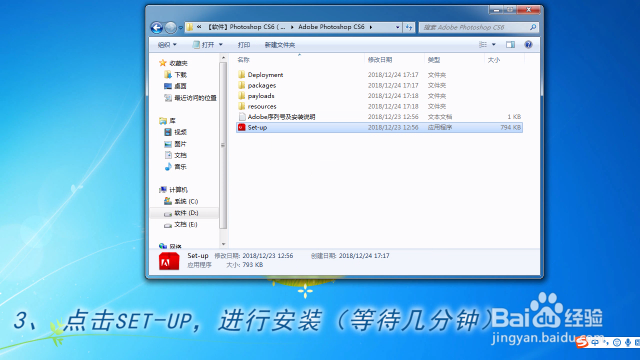Click navigation pane scrollbar down arrow
Image resolution: width=640 pixels, height=360 pixels.
coord(223,244)
